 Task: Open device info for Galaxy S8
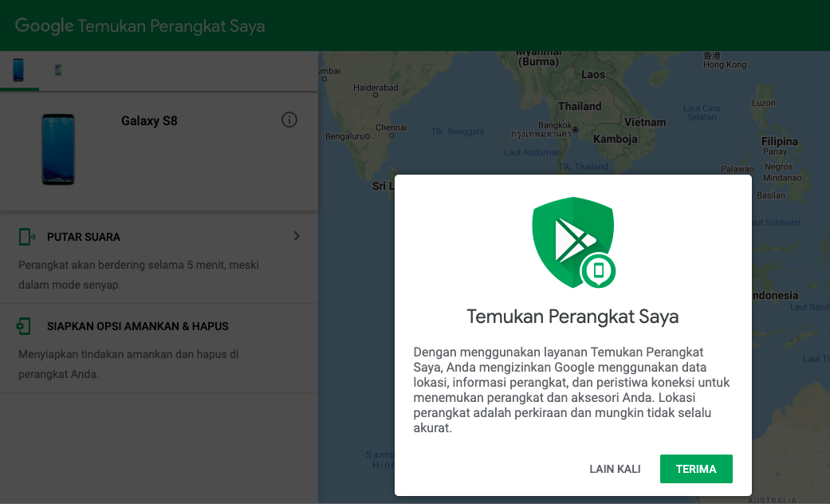[x=289, y=120]
